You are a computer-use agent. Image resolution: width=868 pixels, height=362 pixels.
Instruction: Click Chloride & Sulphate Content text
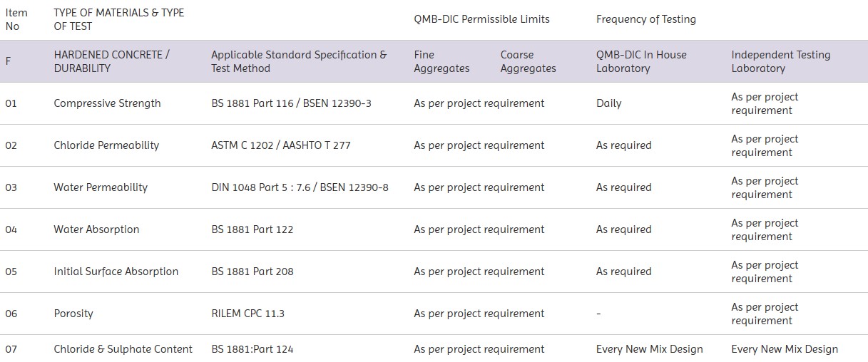(123, 349)
